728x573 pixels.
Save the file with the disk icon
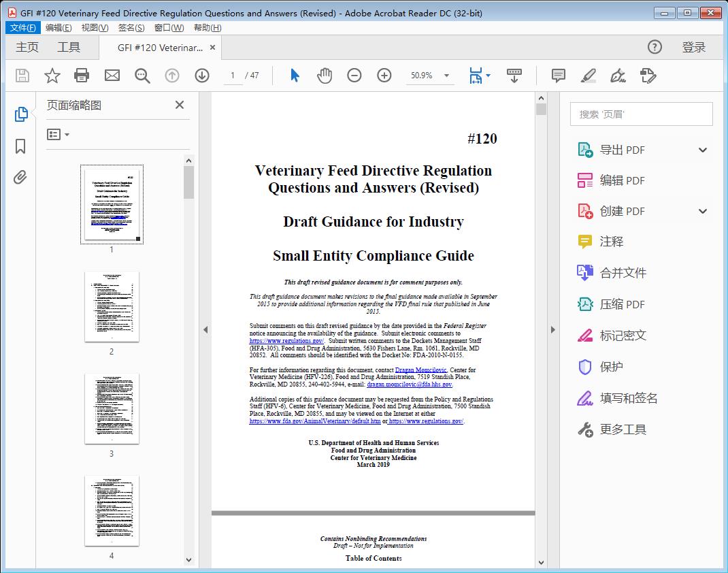22,76
